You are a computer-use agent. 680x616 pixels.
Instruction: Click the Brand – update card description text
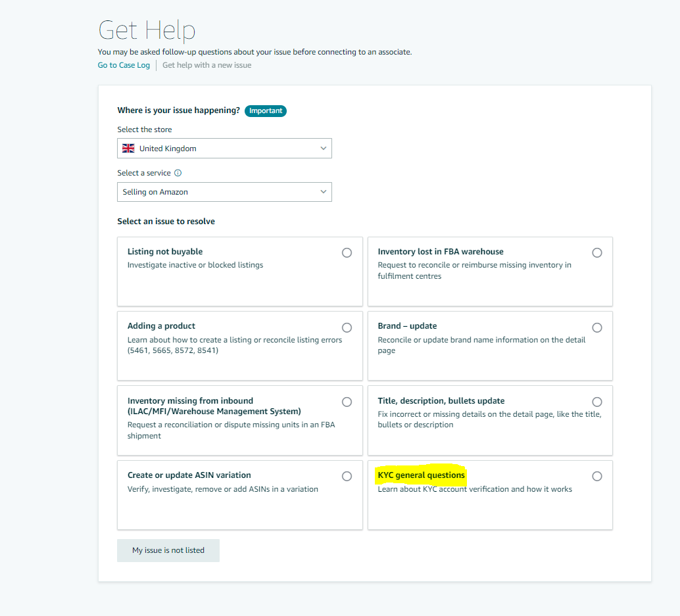point(481,345)
